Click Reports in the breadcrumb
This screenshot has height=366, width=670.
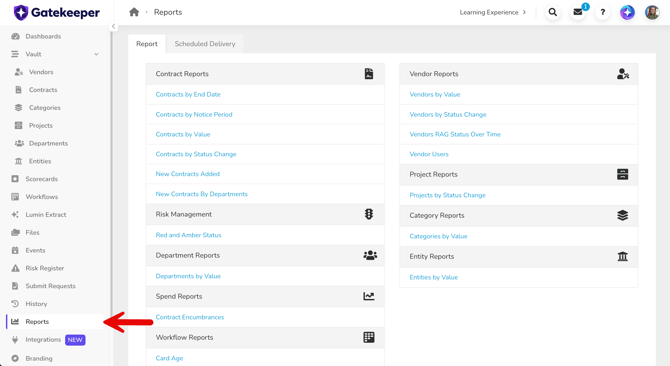click(168, 12)
